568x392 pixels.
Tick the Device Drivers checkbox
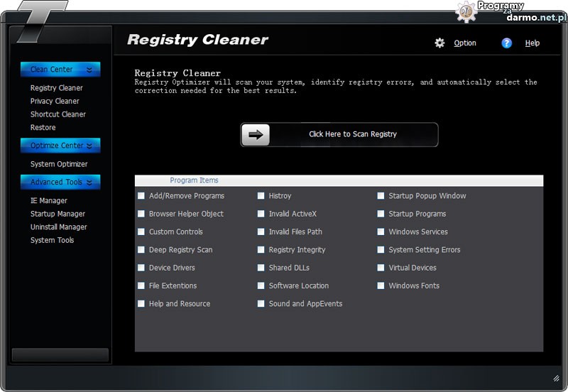[x=141, y=268]
